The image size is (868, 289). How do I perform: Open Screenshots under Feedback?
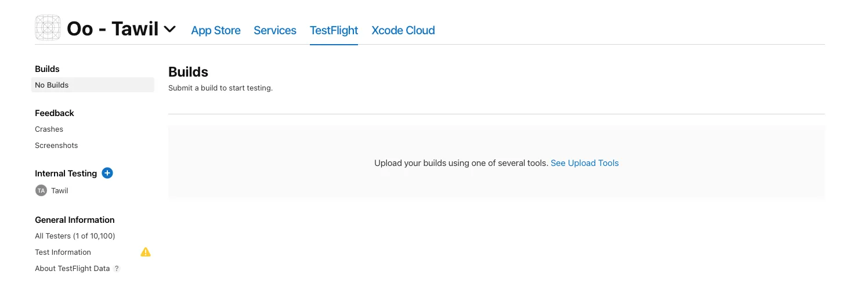[56, 145]
